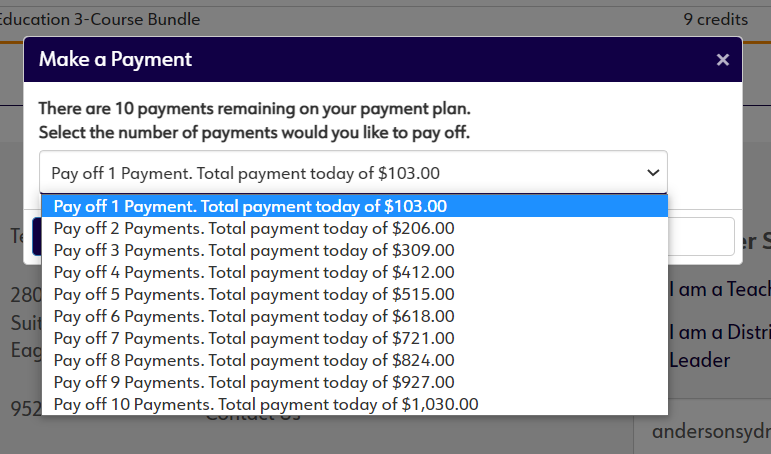Viewport: 771px width, 454px height.
Task: Pick the Pay off 3 Payments $309.00 option
Action: pyautogui.click(x=254, y=250)
